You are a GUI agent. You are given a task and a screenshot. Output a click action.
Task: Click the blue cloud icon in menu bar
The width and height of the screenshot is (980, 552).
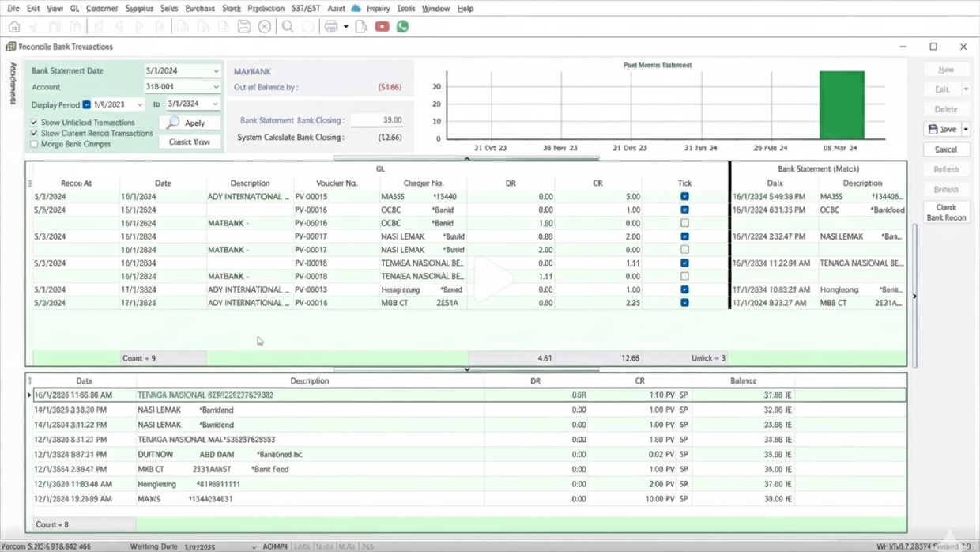(x=356, y=9)
